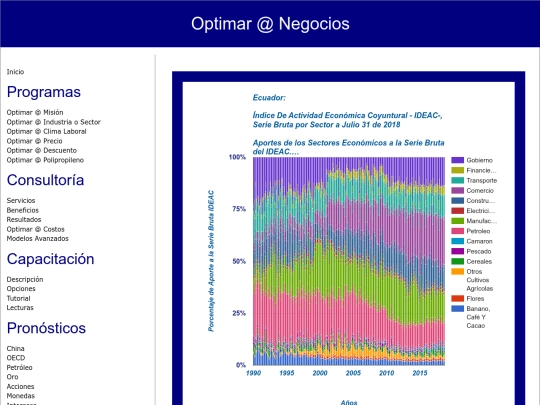Click the Capacitación section heading

(x=50, y=259)
